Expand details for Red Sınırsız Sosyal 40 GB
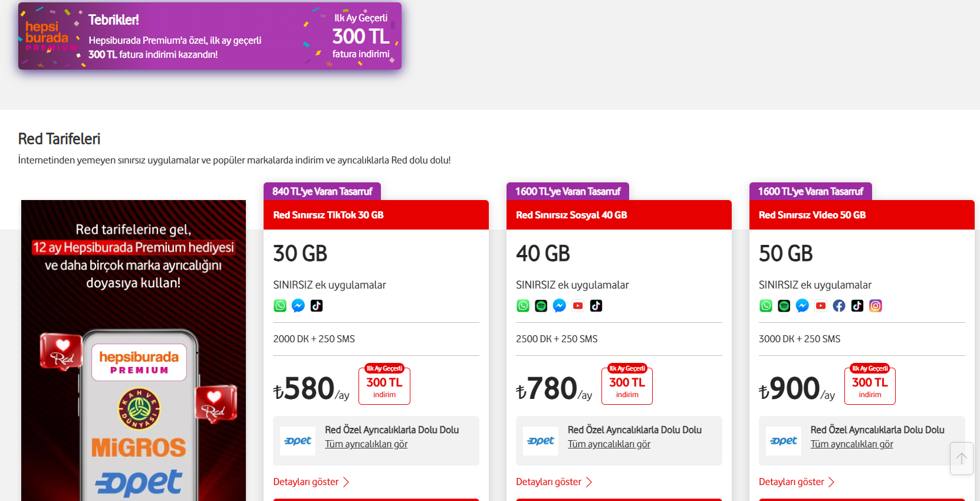Screen dimensions: 980x501 tap(554, 482)
